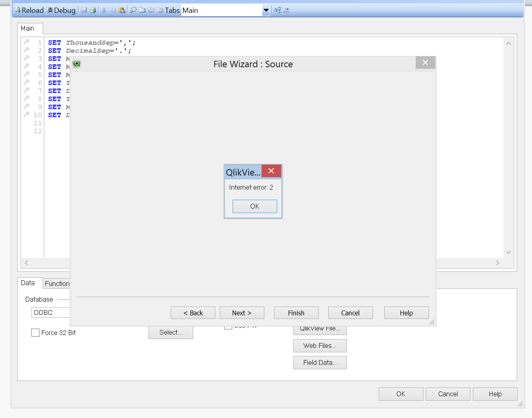
Task: Click OK in the Edit Script dialog
Action: [401, 394]
